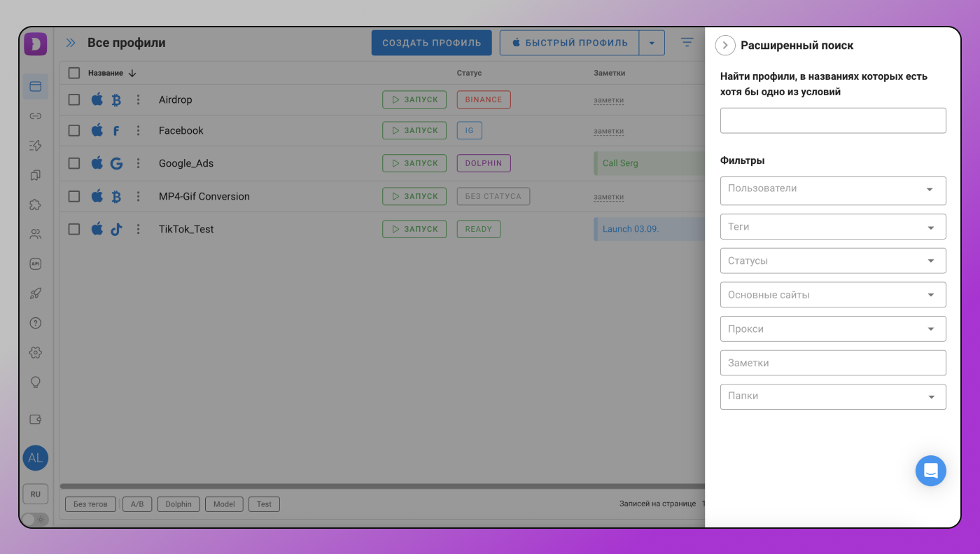980x554 pixels.
Task: Launch the Google_Ads profile with ЗАПУСК
Action: coord(414,163)
